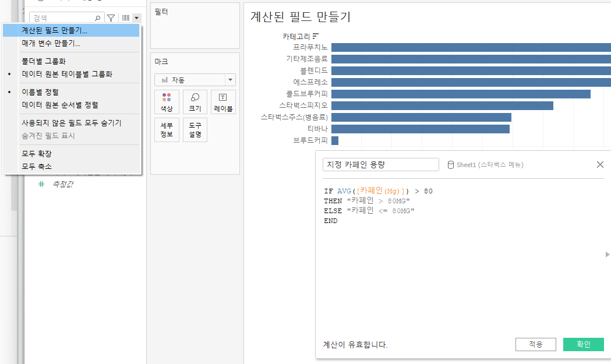Click the green number icon beside 측정값
Viewport: 611px width, 364px height.
[41, 184]
